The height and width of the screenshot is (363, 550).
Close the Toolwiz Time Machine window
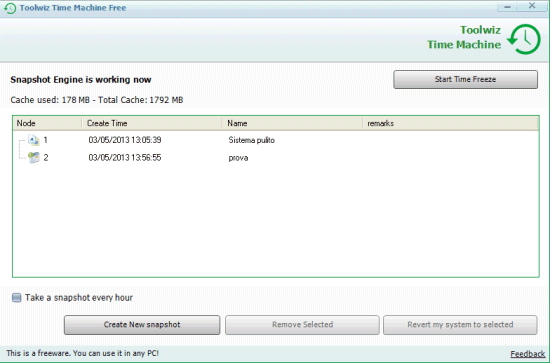point(532,6)
